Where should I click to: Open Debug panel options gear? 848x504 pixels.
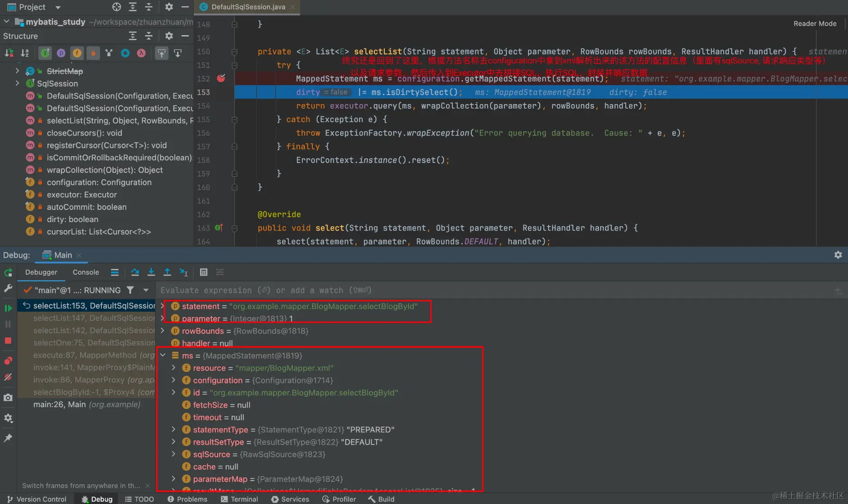pyautogui.click(x=838, y=255)
